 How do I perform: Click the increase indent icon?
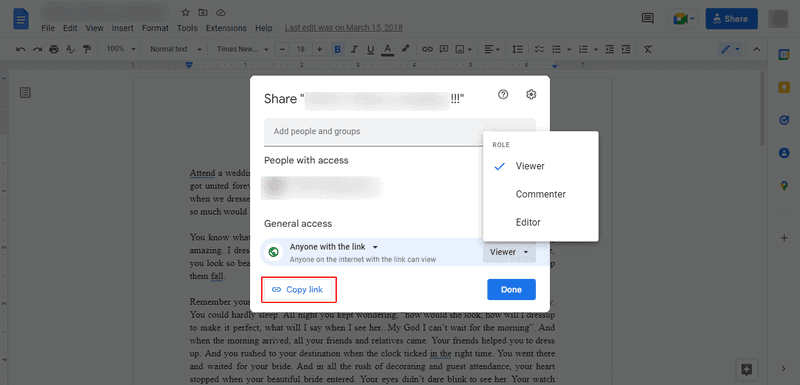pyautogui.click(x=626, y=49)
